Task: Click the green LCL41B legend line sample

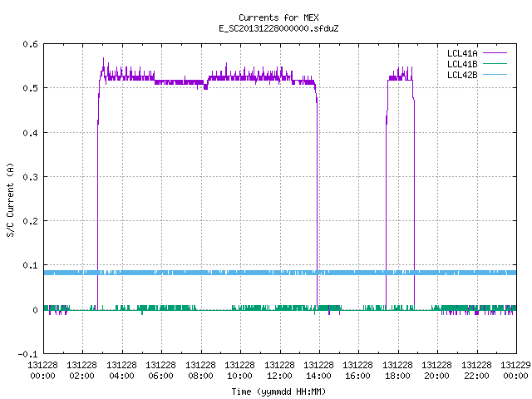Action: (x=495, y=64)
